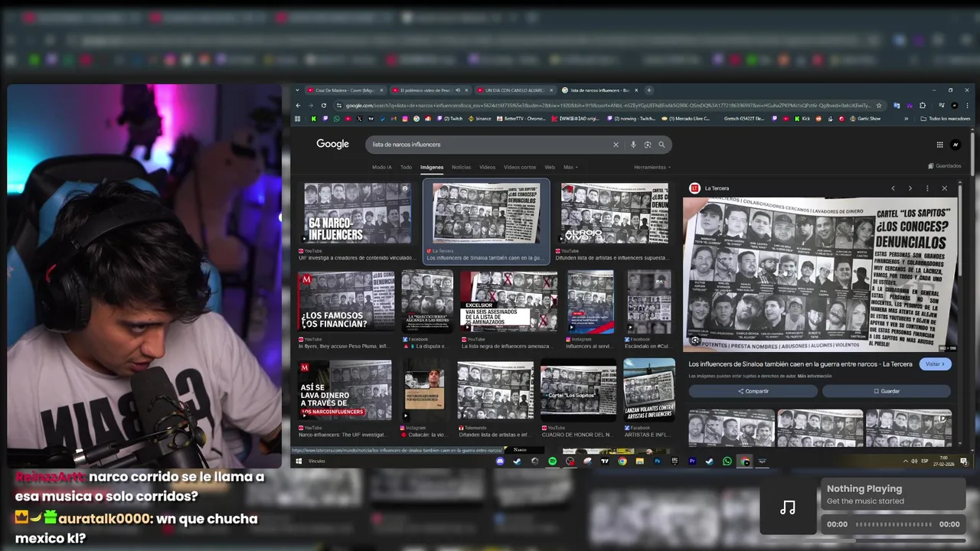This screenshot has height=551, width=980.
Task: Start Google voice search microphone
Action: (633, 144)
